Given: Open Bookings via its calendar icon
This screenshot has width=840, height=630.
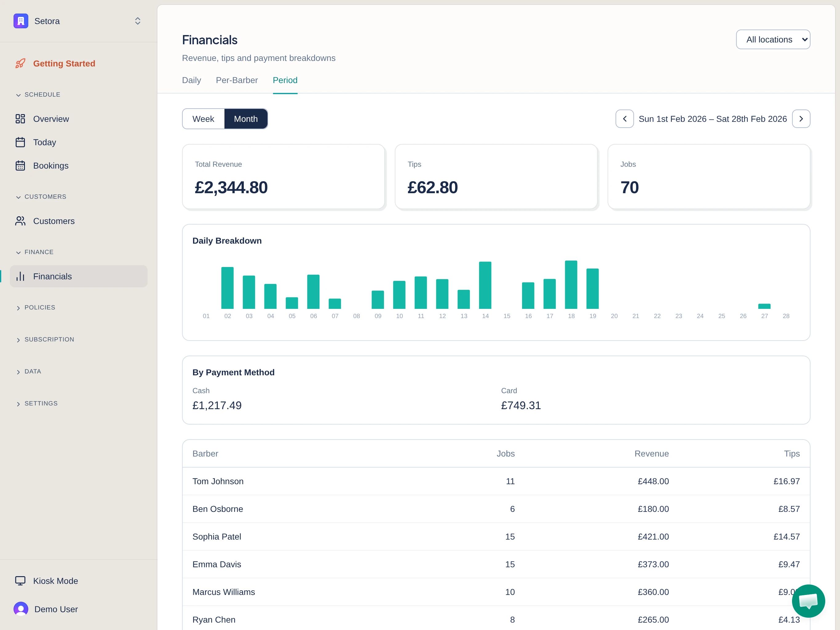Looking at the screenshot, I should coord(21,166).
